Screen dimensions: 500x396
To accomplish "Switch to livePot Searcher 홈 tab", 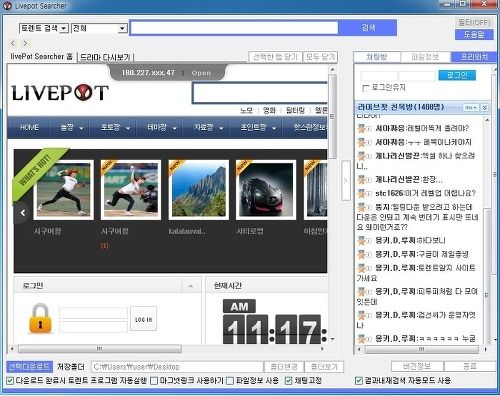I will [x=41, y=57].
